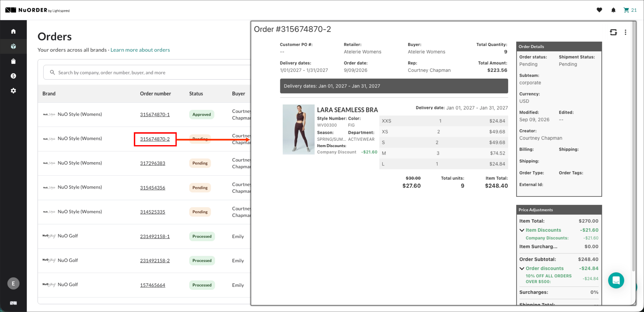The width and height of the screenshot is (644, 312).
Task: Click the order panel vertical scrollbar
Action: click(x=633, y=146)
